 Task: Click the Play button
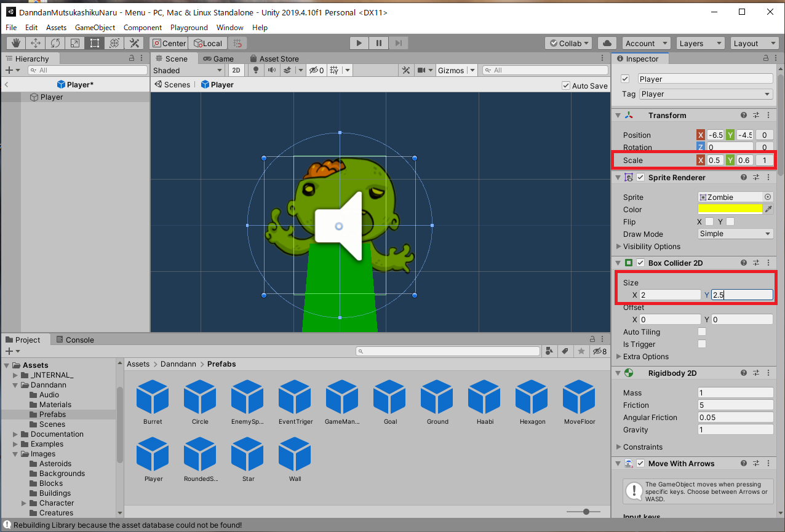click(x=359, y=43)
